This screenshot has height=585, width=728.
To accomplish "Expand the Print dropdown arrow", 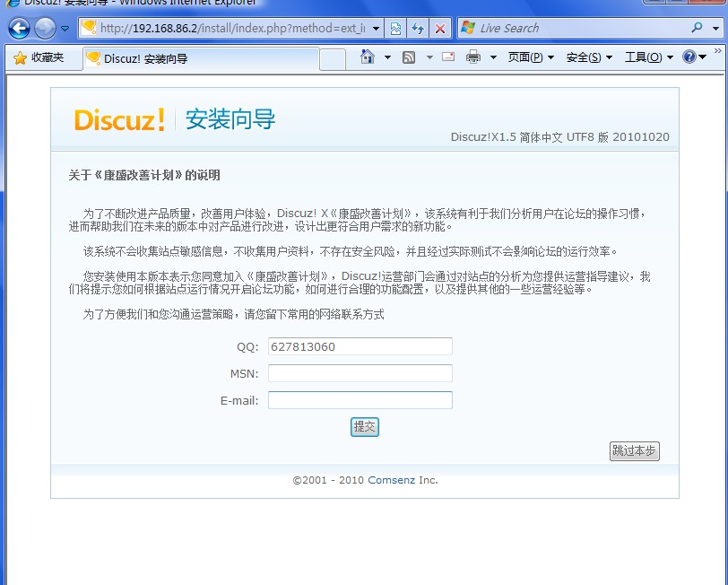I will pyautogui.click(x=493, y=57).
